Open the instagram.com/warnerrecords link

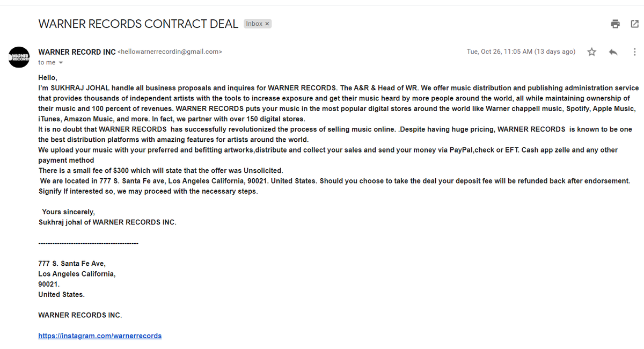(100, 336)
